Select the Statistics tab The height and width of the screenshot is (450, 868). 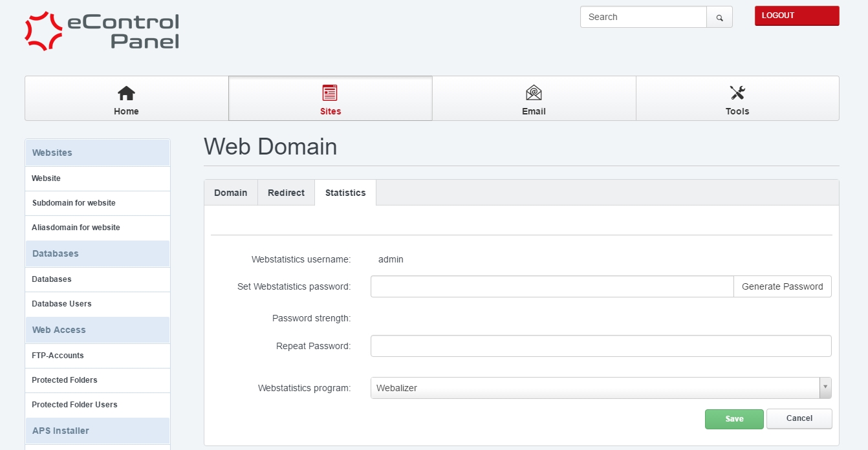click(x=345, y=193)
